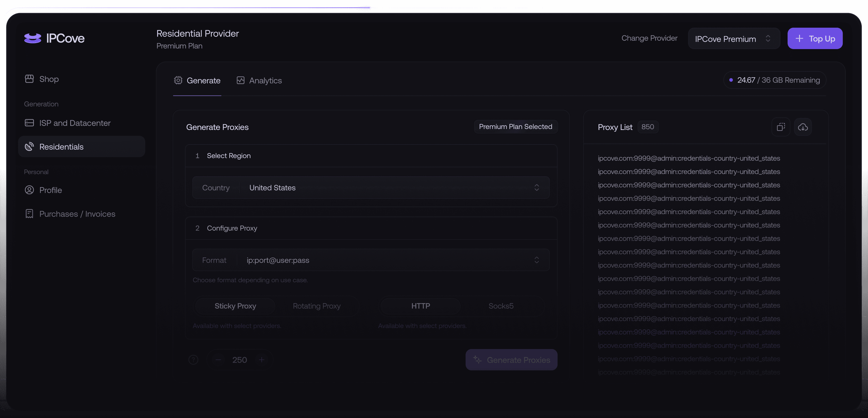Click the Select Region step header
The image size is (868, 418).
[x=371, y=156]
